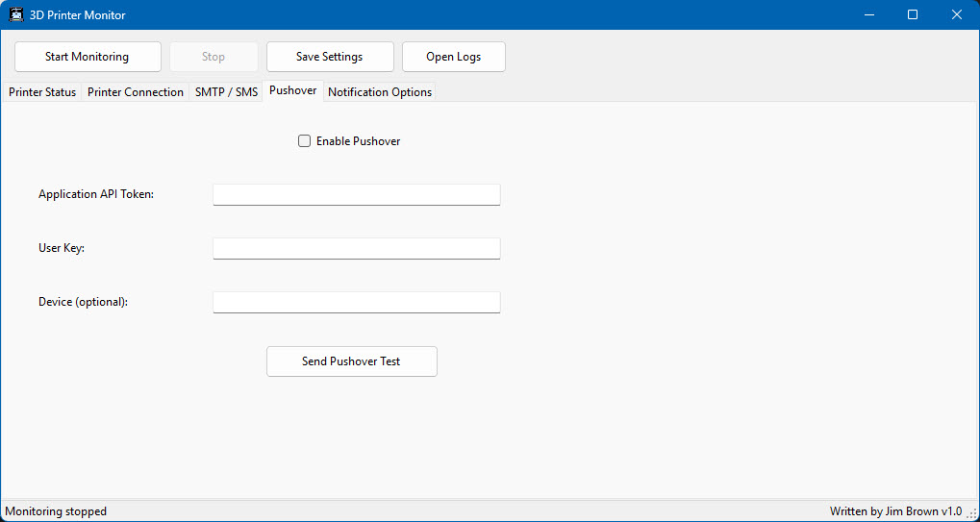Image resolution: width=980 pixels, height=522 pixels.
Task: Send a Pushover test notification
Action: pyautogui.click(x=352, y=361)
